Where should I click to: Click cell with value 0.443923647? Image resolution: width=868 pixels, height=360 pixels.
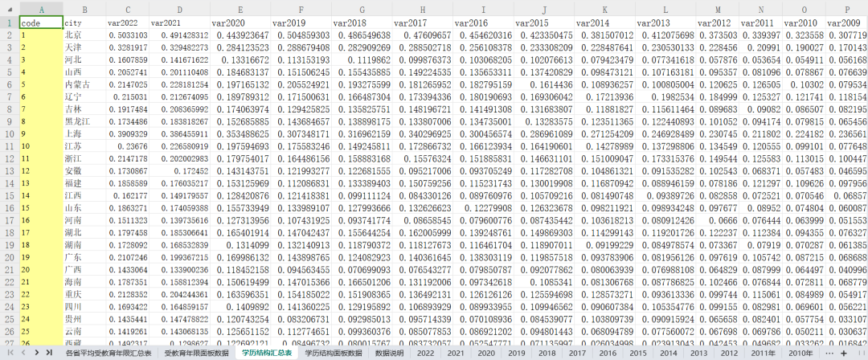(240, 35)
